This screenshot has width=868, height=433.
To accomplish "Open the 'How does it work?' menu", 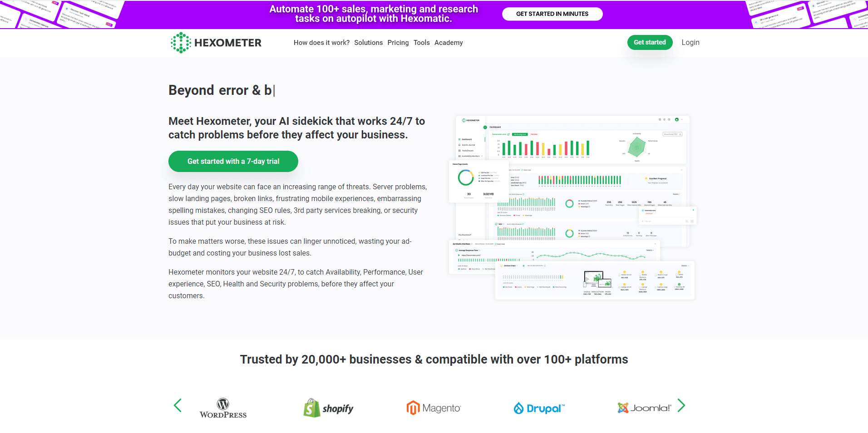I will click(321, 43).
